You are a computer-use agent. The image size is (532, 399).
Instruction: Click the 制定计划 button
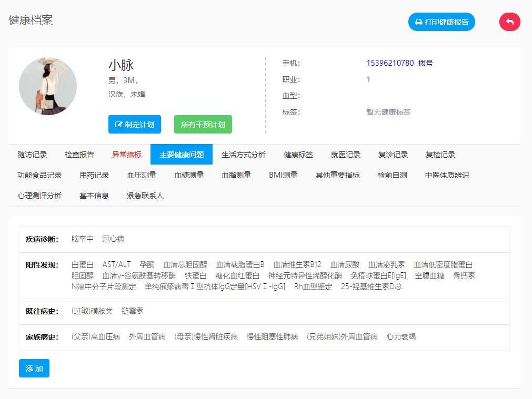pos(135,125)
